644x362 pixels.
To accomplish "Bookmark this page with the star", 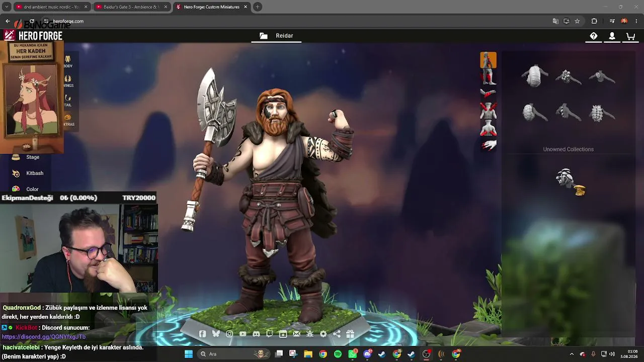I will tap(577, 21).
